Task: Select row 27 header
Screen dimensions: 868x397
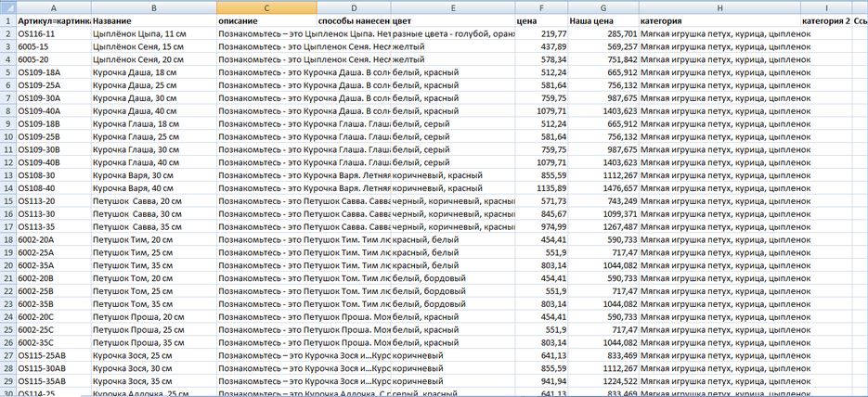Action: pyautogui.click(x=8, y=355)
